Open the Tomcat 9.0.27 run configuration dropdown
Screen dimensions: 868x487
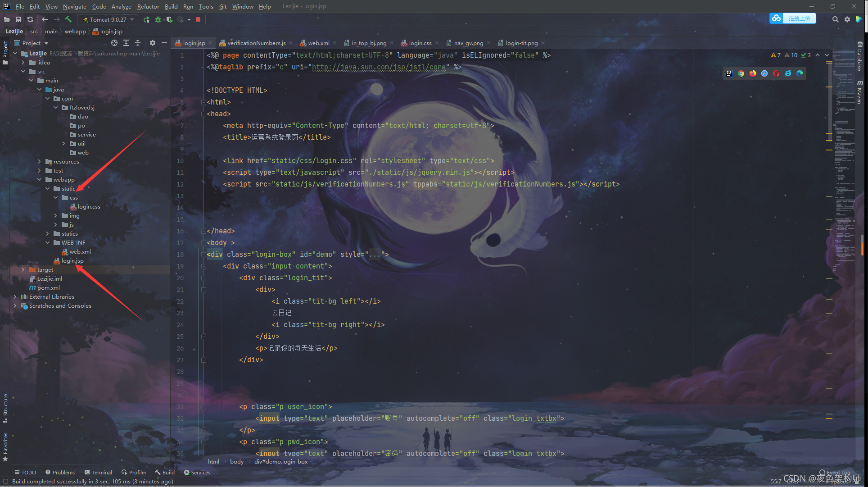pyautogui.click(x=108, y=19)
